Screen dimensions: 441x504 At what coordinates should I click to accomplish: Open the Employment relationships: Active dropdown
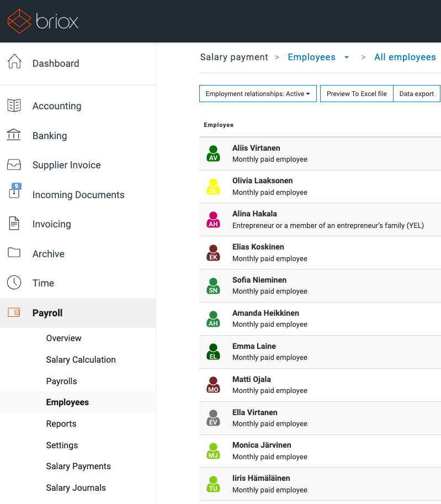(258, 94)
